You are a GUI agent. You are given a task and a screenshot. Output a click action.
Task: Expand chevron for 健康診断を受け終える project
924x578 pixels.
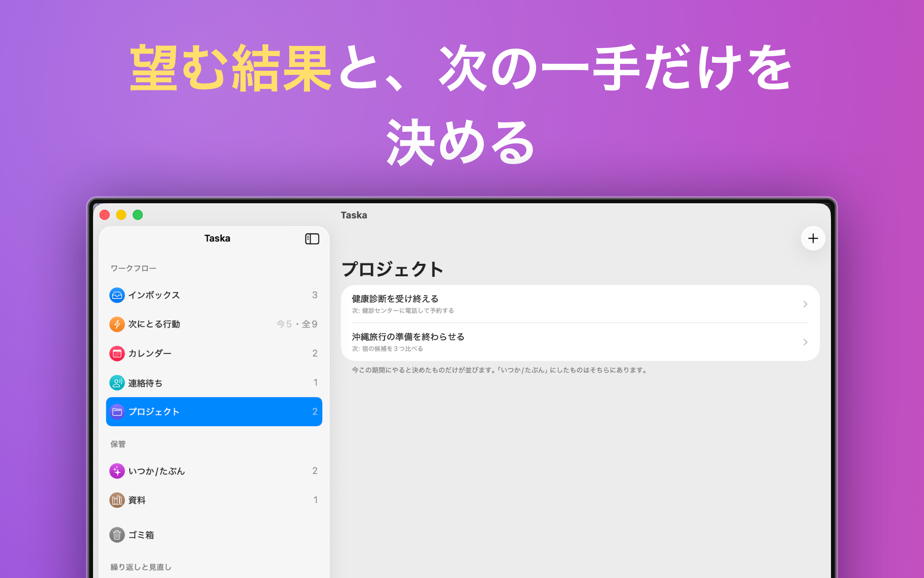point(805,304)
